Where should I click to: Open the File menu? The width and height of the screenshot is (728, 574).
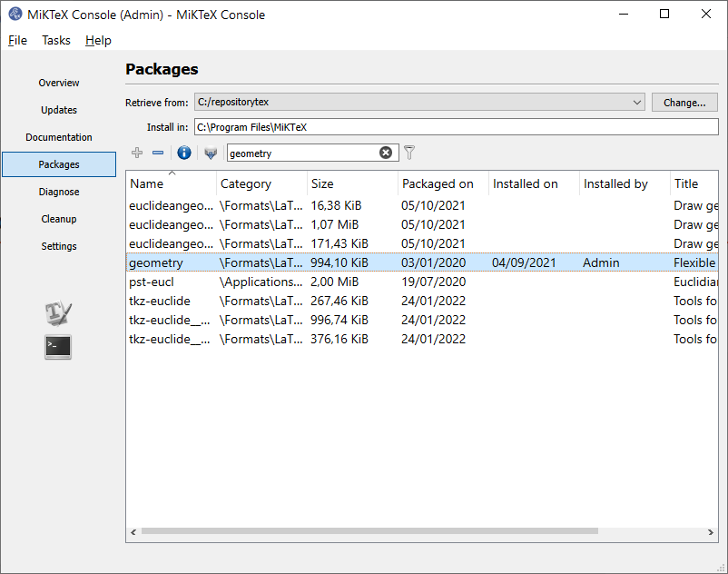point(17,40)
